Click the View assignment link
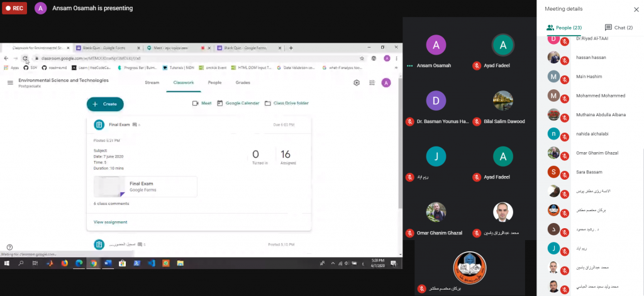 [x=110, y=222]
